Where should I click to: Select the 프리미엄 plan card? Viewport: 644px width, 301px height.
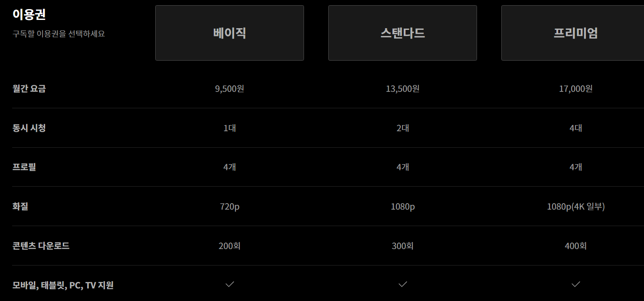575,32
